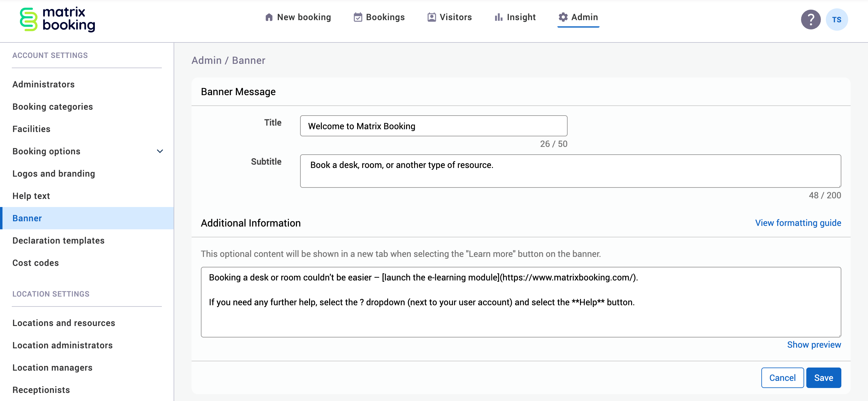Screen dimensions: 868x401
Task: Edit the banner Title field
Action: (x=433, y=126)
